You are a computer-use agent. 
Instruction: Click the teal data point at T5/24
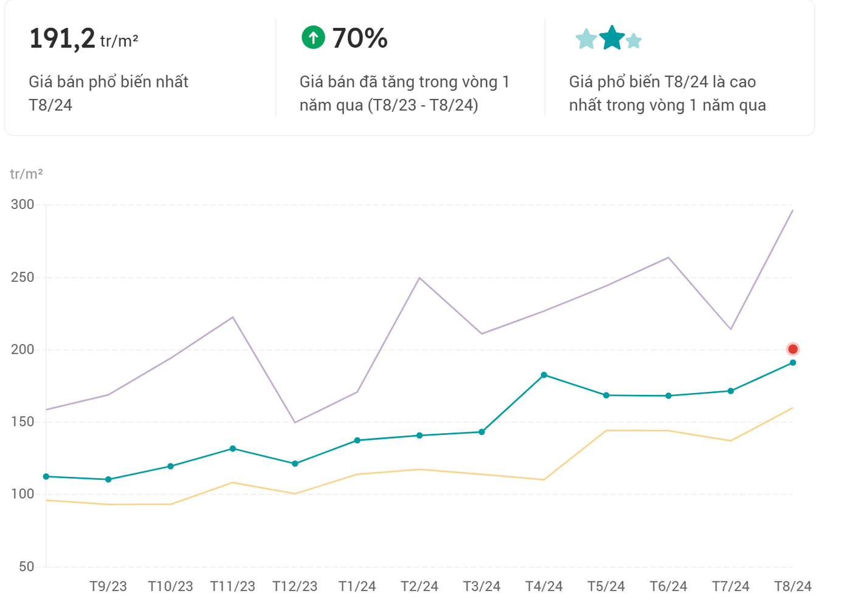click(606, 395)
